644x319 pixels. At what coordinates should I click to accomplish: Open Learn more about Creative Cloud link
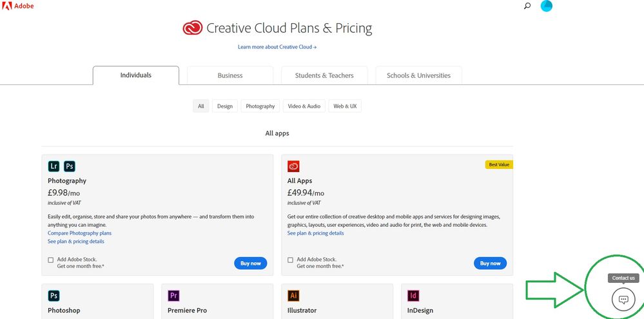point(277,47)
